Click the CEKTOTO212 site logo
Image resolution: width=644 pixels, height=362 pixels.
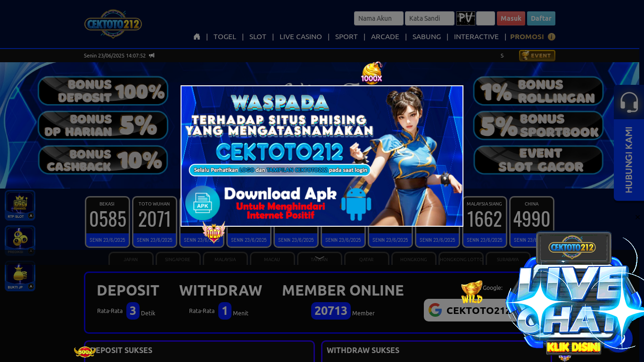pos(113,24)
